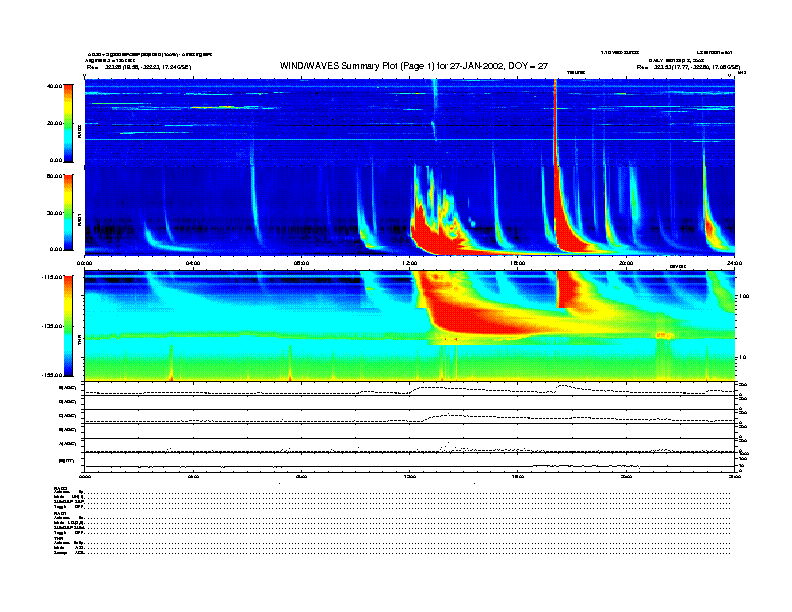Click the RAD2 spectrogram panel
This screenshot has height=612, width=792.
(410, 122)
